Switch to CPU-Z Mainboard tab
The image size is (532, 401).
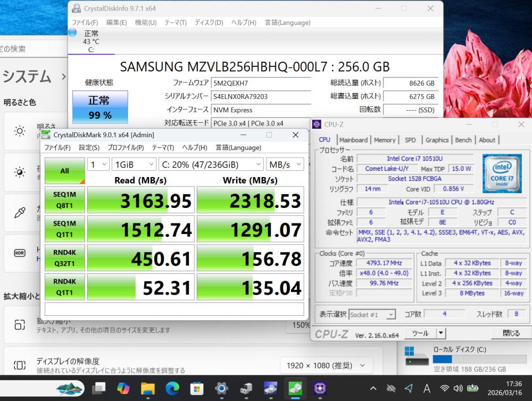pos(354,140)
